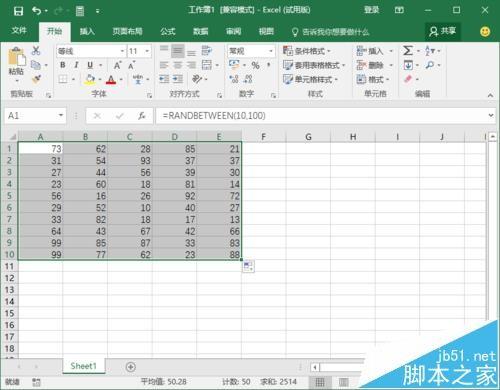Click the Borders icon
The image size is (500, 390).
point(63,79)
